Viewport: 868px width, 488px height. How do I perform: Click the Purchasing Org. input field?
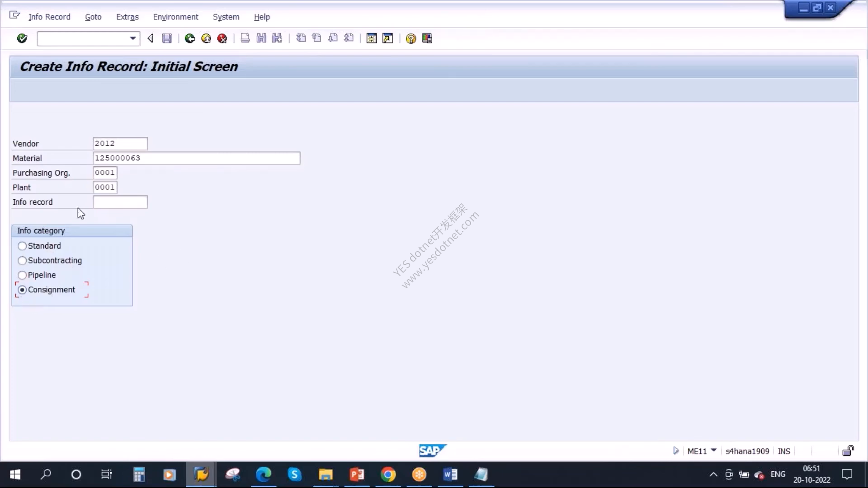(x=105, y=173)
